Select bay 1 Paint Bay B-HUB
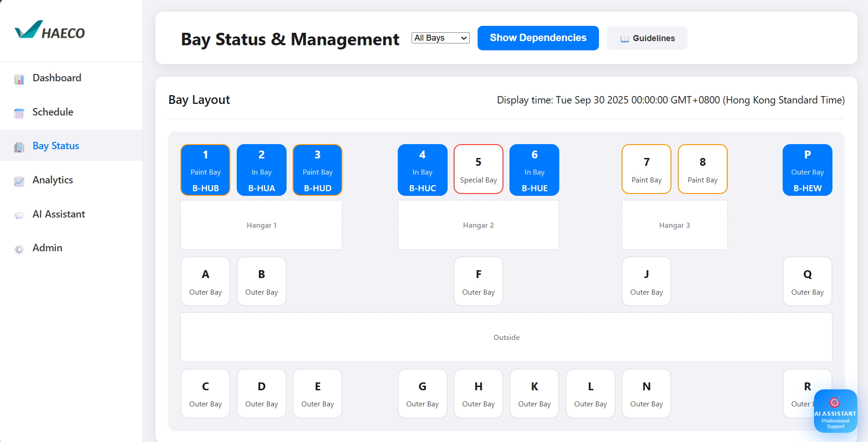Viewport: 868px width, 442px height. point(205,170)
